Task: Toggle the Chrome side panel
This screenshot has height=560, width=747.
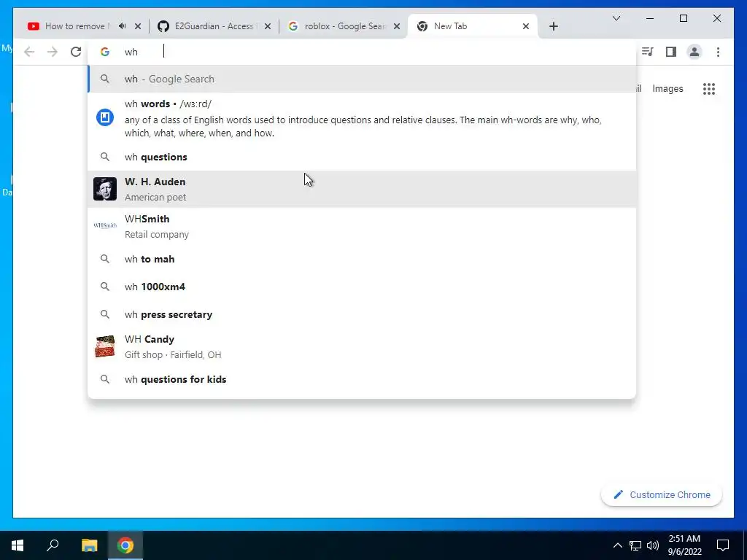Action: pos(671,52)
